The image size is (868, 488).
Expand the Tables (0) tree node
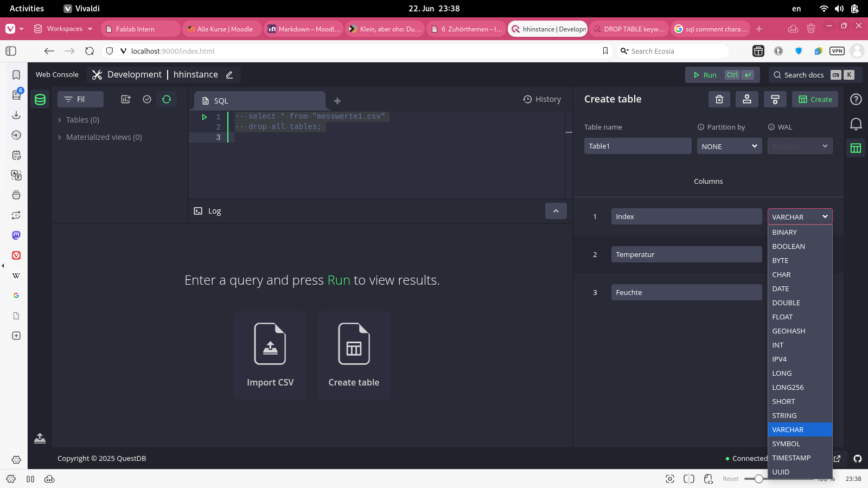pyautogui.click(x=60, y=120)
